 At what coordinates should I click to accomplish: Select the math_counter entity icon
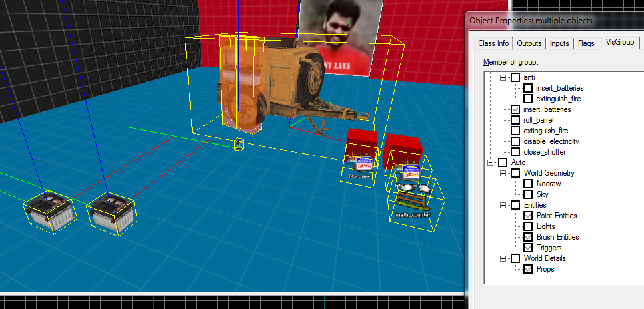409,198
